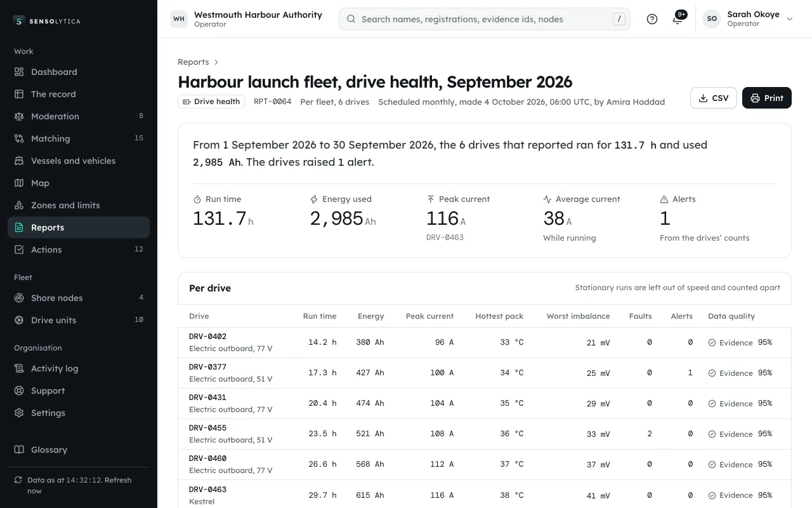Click the Reports document icon in the sidebar

pyautogui.click(x=19, y=227)
